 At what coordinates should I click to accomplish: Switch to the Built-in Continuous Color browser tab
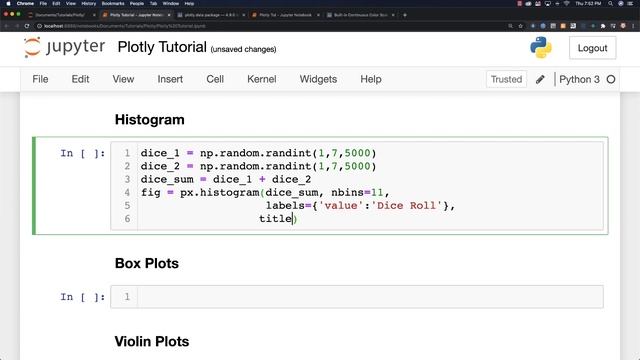360,15
